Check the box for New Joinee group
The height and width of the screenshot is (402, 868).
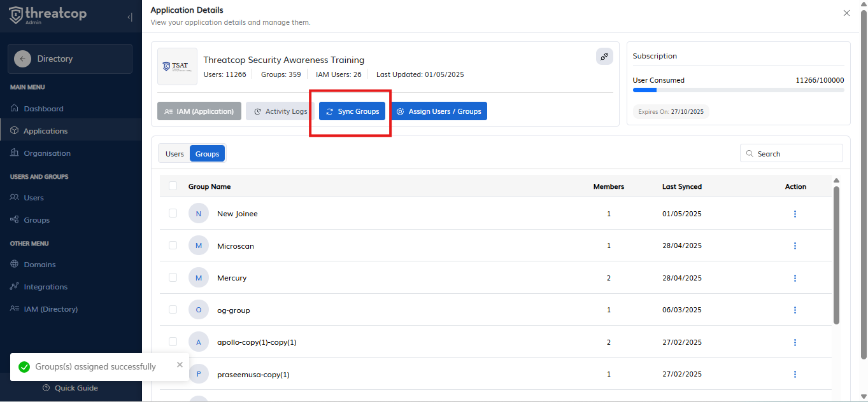point(173,214)
